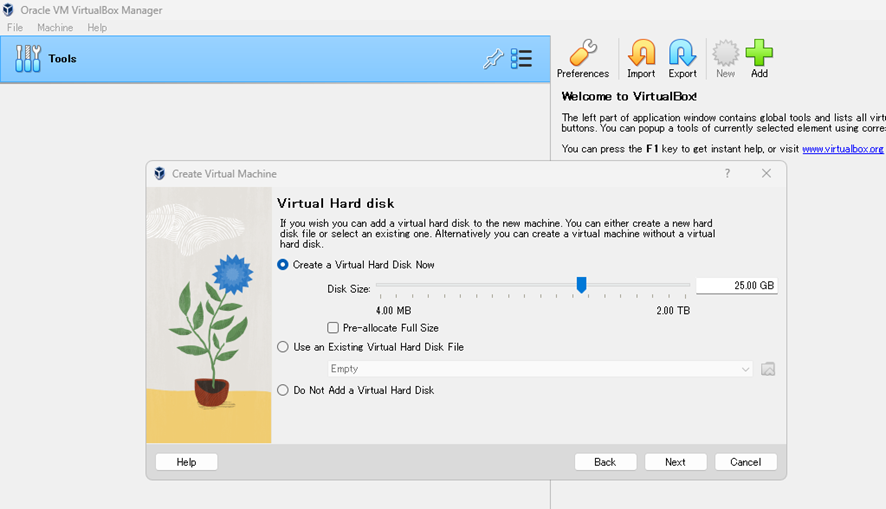The width and height of the screenshot is (886, 509).
Task: Click the Disk Size label
Action: (x=349, y=289)
